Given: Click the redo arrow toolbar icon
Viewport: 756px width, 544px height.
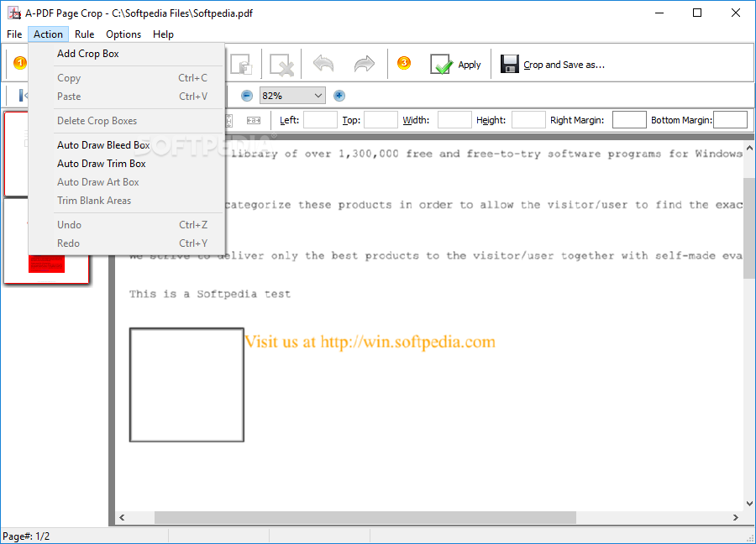Looking at the screenshot, I should [364, 64].
